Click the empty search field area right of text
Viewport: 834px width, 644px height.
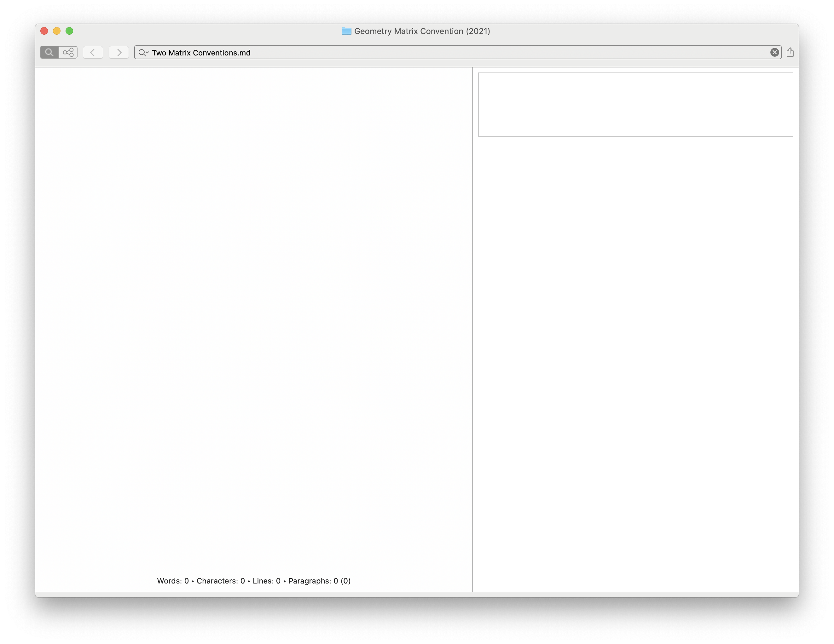[496, 53]
